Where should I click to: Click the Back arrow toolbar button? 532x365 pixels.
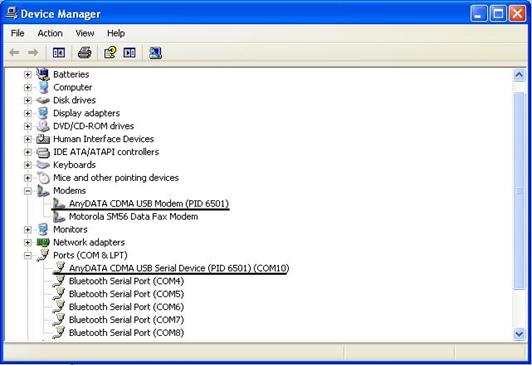tap(14, 53)
